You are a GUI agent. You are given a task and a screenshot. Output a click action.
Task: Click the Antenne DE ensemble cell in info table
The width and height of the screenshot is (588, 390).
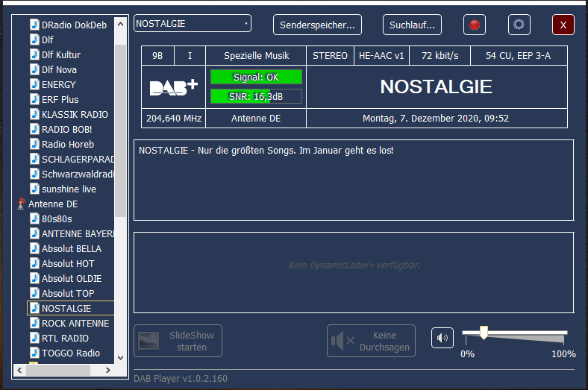pos(256,119)
